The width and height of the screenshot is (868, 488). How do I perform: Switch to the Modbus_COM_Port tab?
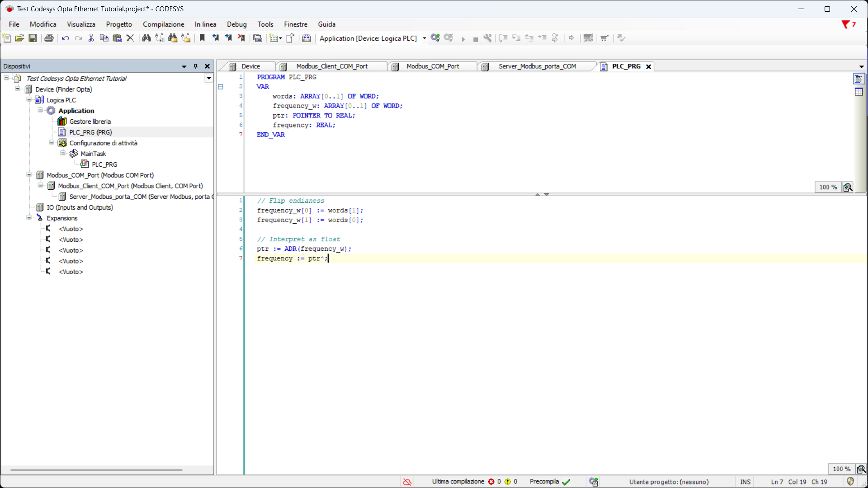pos(432,66)
